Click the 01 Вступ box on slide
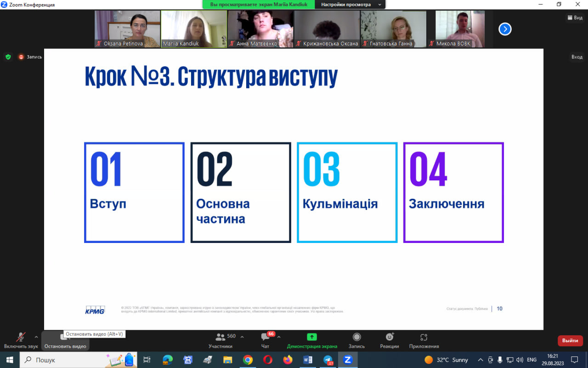 (134, 192)
